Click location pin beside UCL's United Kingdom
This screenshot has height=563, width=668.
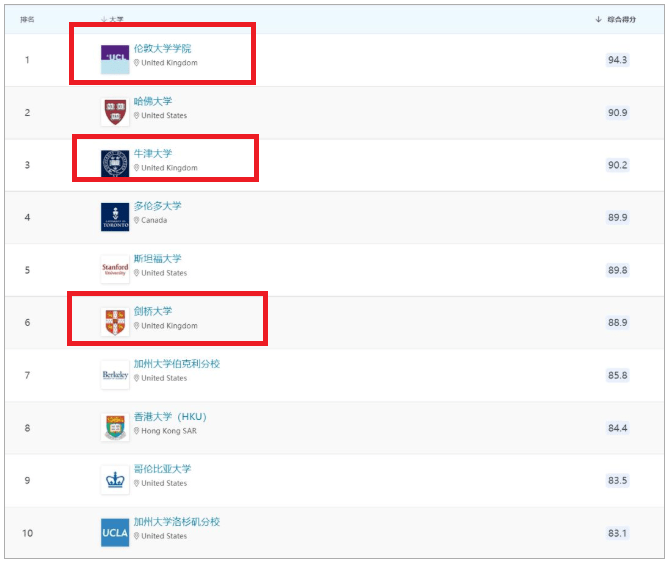coord(136,63)
